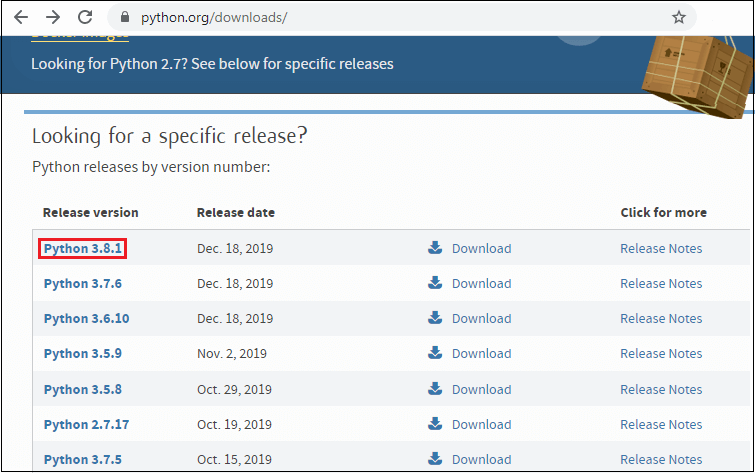View Release Notes for Python 3.8.1
Screen dimensions: 755x473
coord(661,248)
